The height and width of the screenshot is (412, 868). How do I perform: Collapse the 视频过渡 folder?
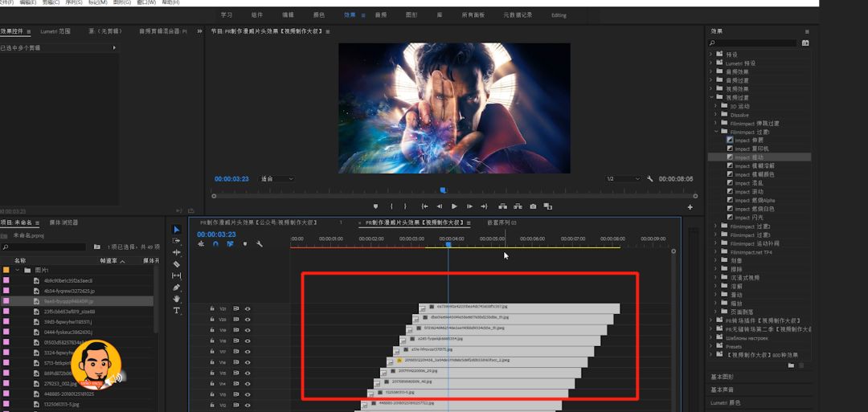(x=711, y=97)
